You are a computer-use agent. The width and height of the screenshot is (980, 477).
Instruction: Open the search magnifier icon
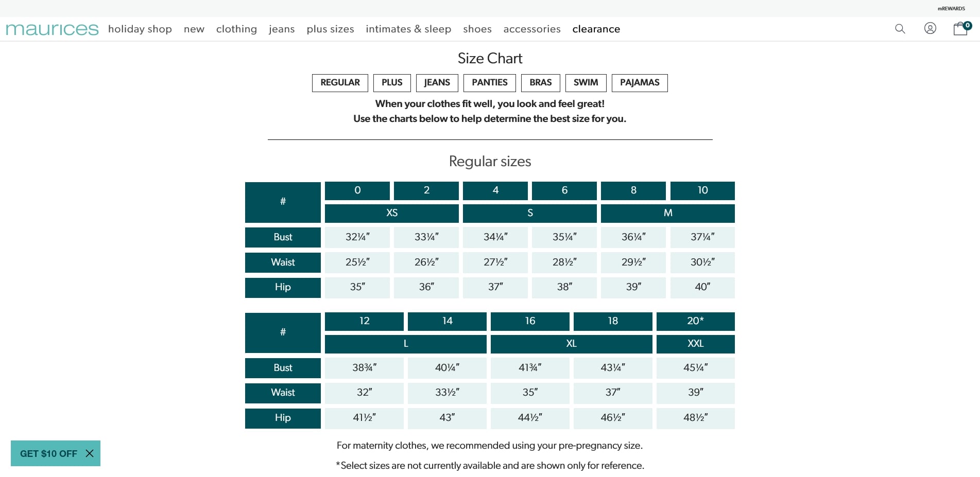pyautogui.click(x=900, y=29)
